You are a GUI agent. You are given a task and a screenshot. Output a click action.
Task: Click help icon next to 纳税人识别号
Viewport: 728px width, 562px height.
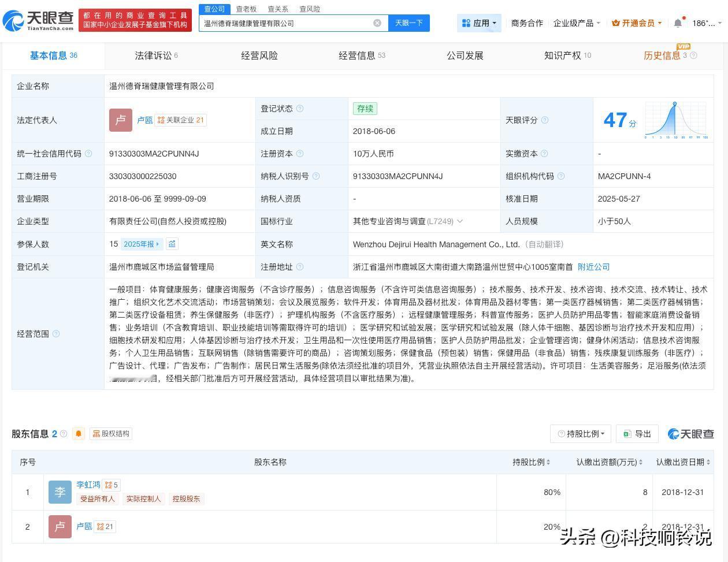point(315,176)
